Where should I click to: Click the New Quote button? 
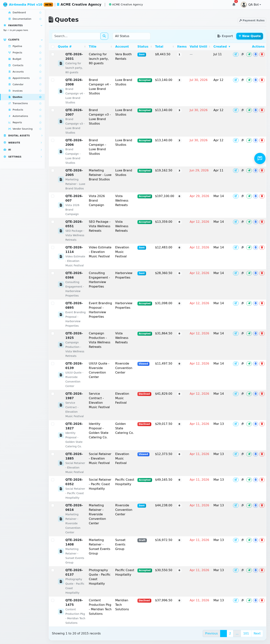click(250, 36)
